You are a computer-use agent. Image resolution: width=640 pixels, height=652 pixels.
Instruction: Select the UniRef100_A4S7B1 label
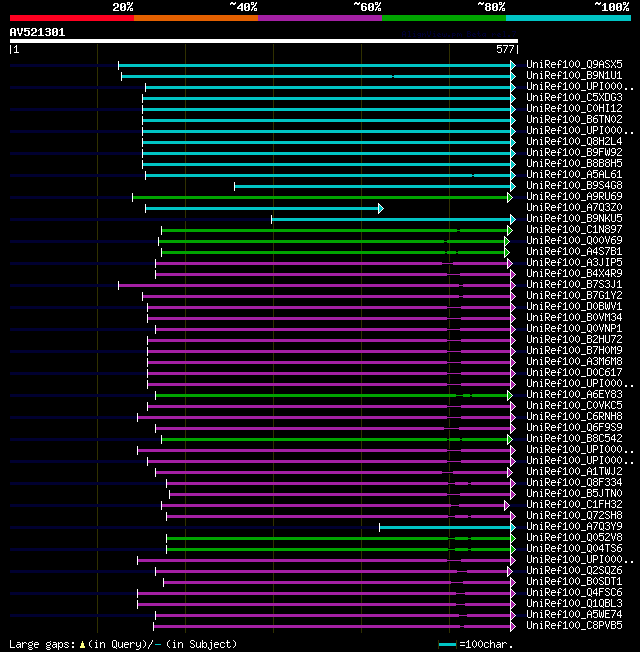tap(574, 252)
